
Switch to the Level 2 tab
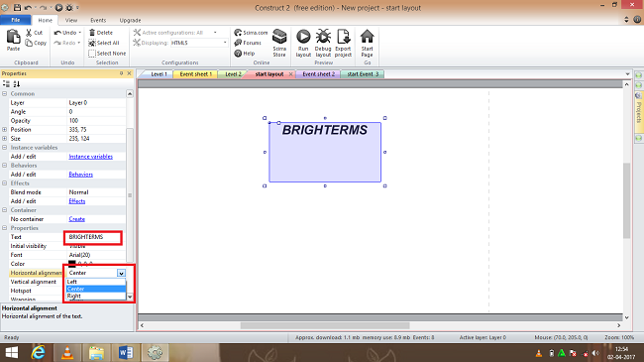point(233,74)
